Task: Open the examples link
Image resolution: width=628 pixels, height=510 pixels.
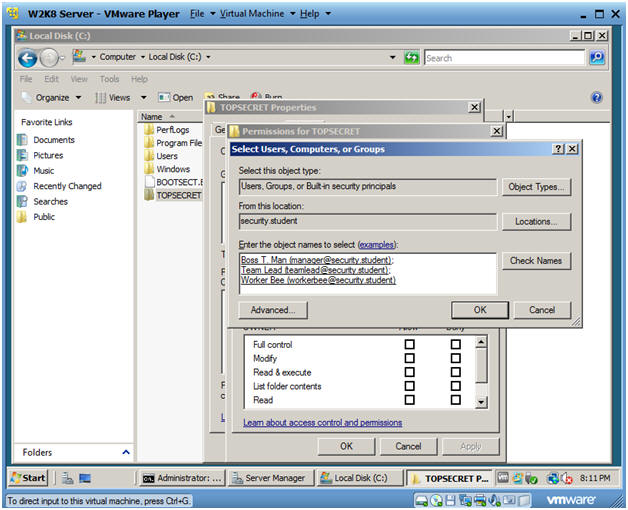Action: (x=376, y=244)
